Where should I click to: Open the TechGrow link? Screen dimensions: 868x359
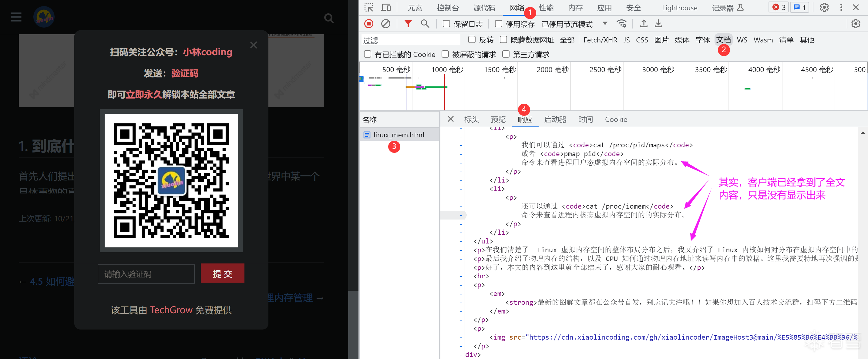171,310
